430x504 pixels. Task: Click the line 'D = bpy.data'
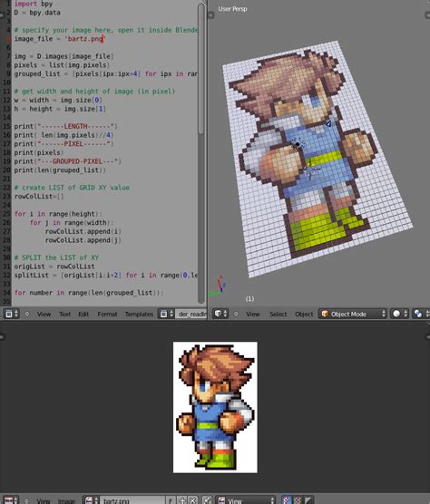coord(37,13)
